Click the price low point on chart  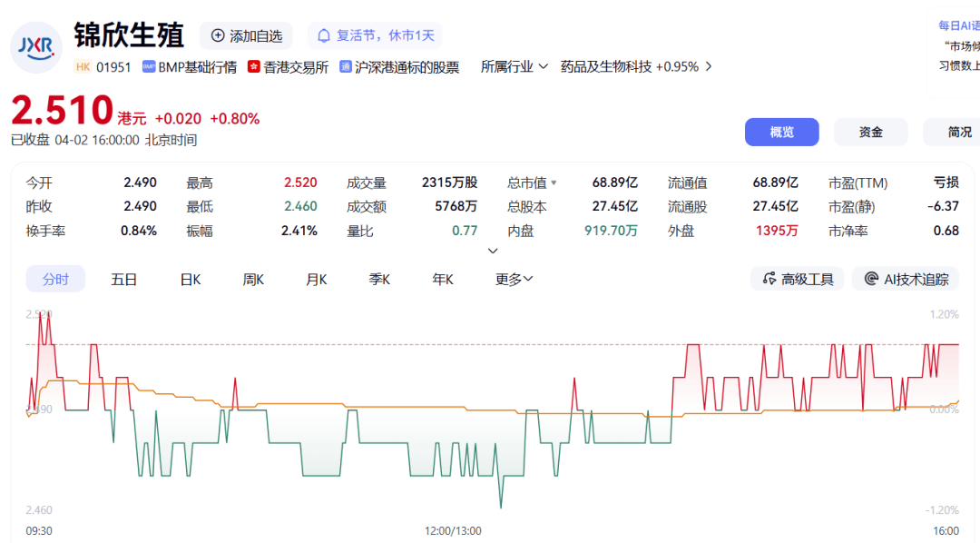[x=501, y=507]
